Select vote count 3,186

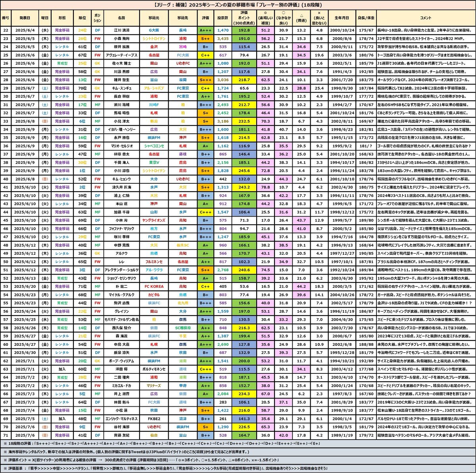tap(223, 121)
